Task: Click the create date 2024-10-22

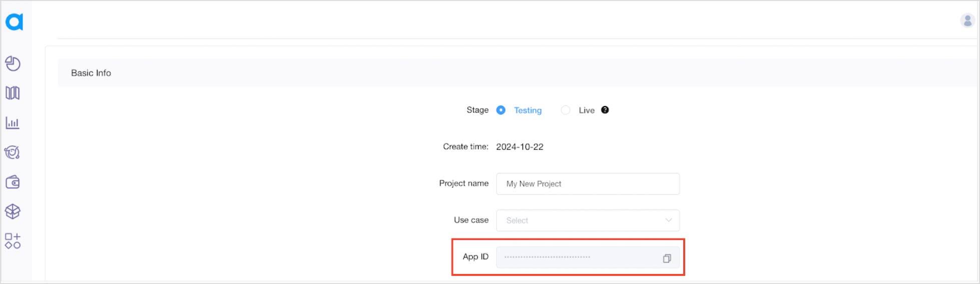Action: pos(520,147)
